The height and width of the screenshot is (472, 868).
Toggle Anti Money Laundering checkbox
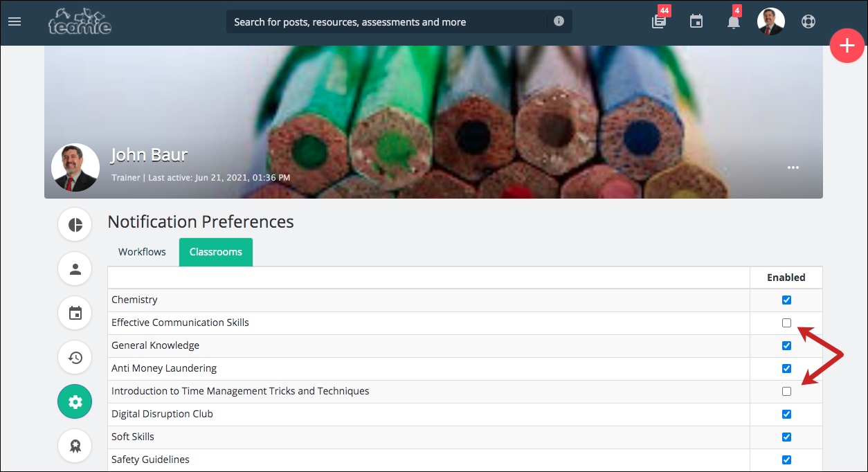786,368
